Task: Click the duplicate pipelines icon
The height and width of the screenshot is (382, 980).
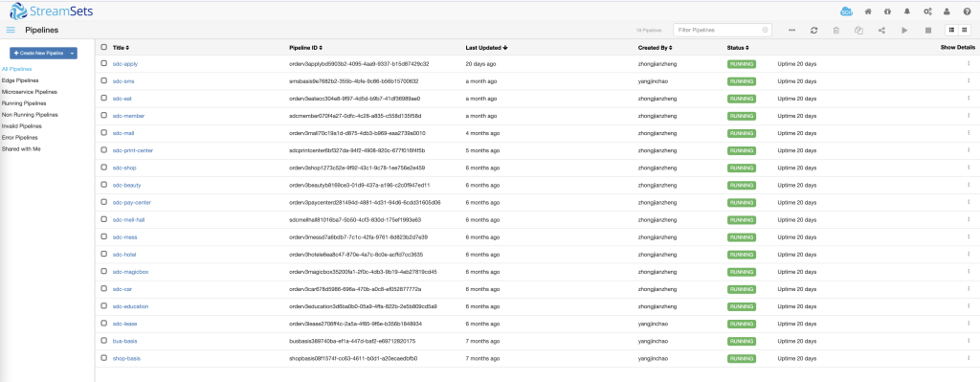Action: coord(858,30)
